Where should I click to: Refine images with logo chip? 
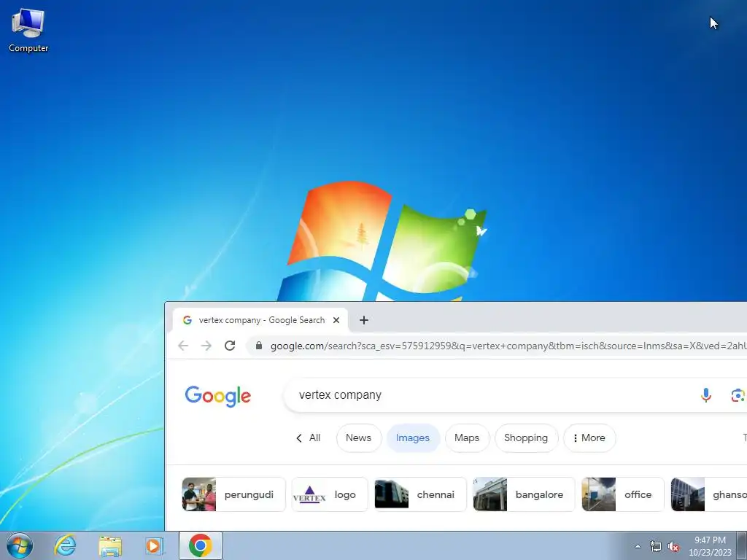point(330,494)
